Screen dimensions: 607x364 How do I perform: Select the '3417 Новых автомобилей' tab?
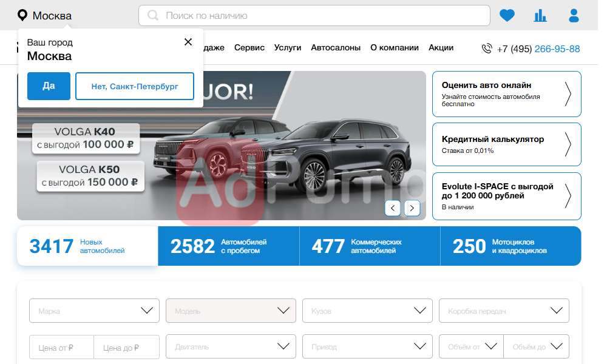87,246
